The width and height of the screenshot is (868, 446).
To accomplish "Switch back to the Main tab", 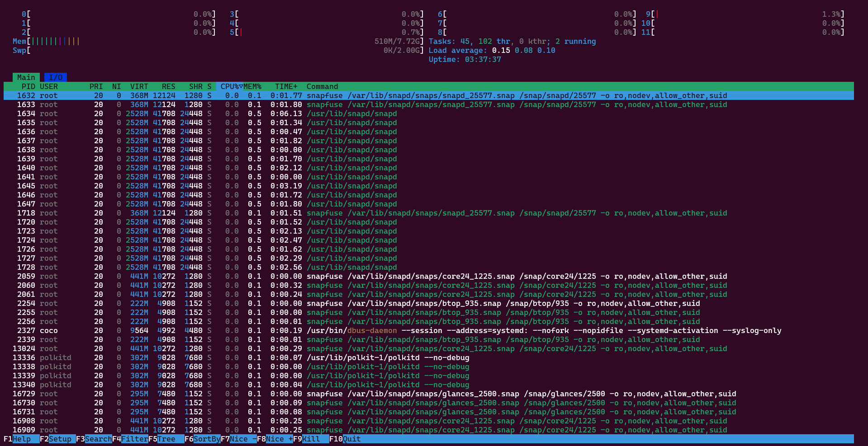I will pos(26,77).
